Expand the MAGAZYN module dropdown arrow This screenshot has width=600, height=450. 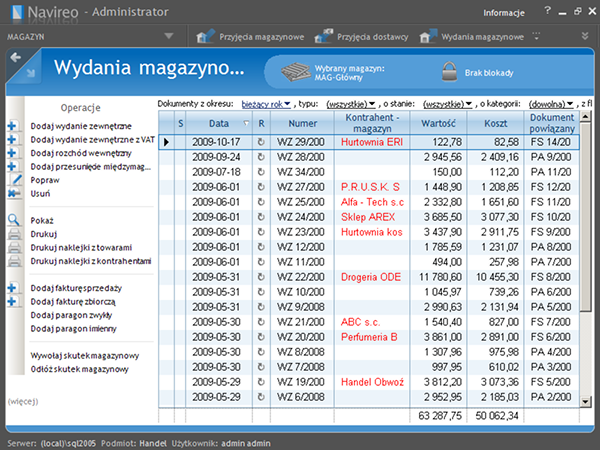tap(167, 36)
